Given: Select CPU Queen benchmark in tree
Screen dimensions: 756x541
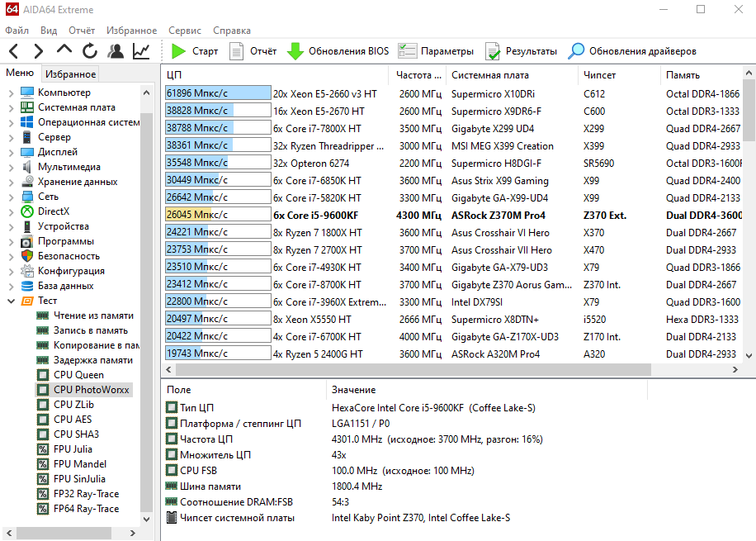Looking at the screenshot, I should 78,375.
